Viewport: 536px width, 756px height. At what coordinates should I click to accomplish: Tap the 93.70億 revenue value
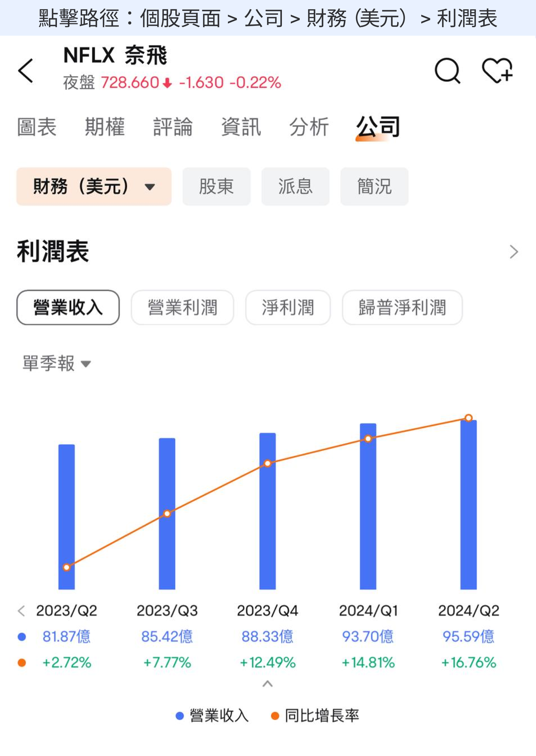pyautogui.click(x=368, y=636)
